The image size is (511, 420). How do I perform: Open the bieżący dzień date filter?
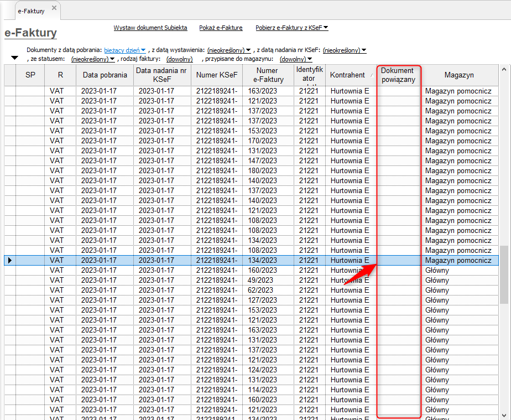[124, 50]
